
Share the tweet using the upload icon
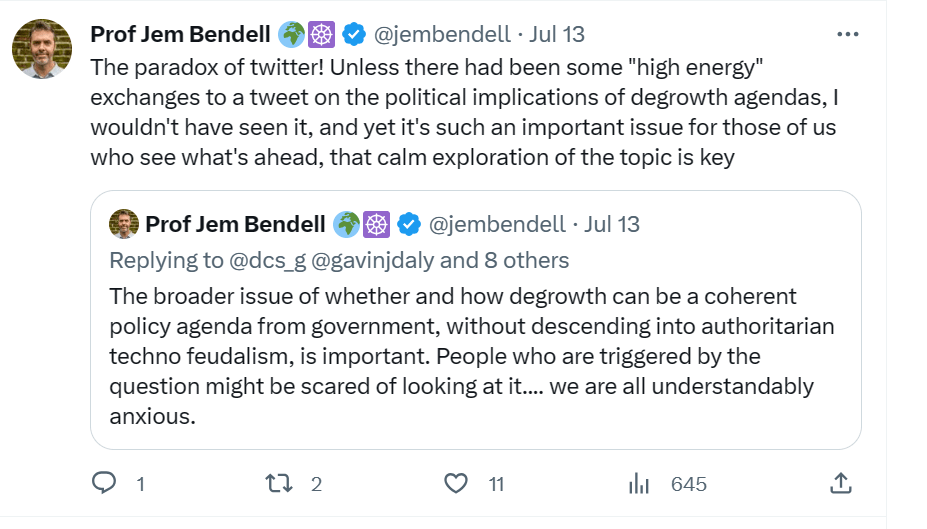point(840,484)
